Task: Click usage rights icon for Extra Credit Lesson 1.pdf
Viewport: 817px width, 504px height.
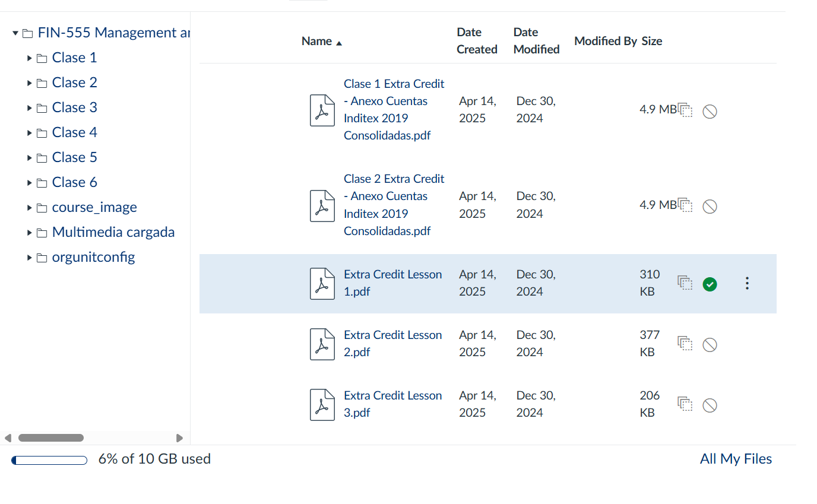Action: click(685, 284)
